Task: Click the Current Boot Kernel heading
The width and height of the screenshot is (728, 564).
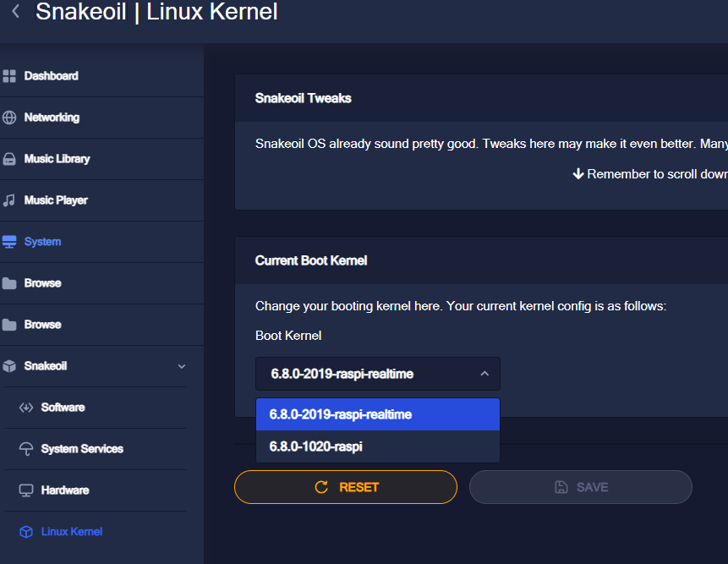Action: pyautogui.click(x=311, y=261)
